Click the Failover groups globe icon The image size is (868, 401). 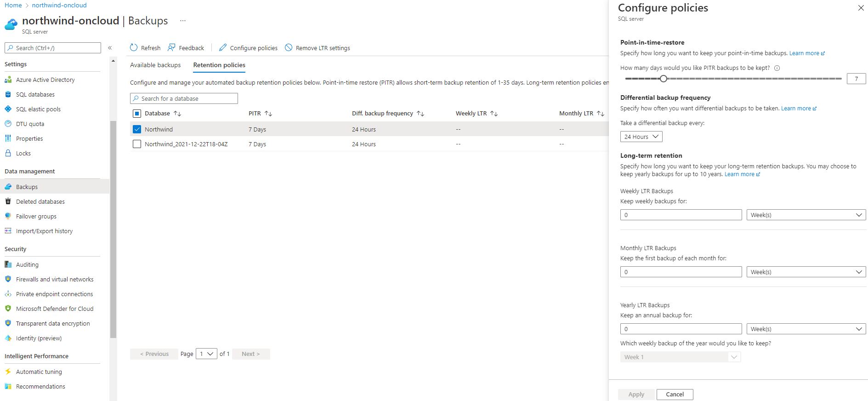click(x=8, y=216)
